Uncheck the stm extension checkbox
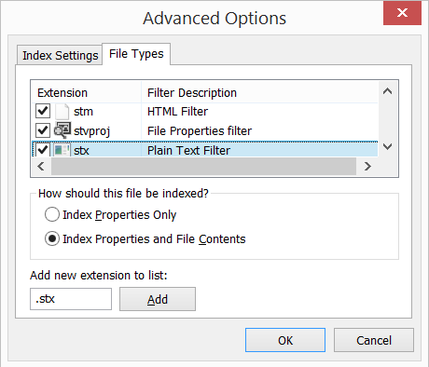429x367 pixels. 43,111
